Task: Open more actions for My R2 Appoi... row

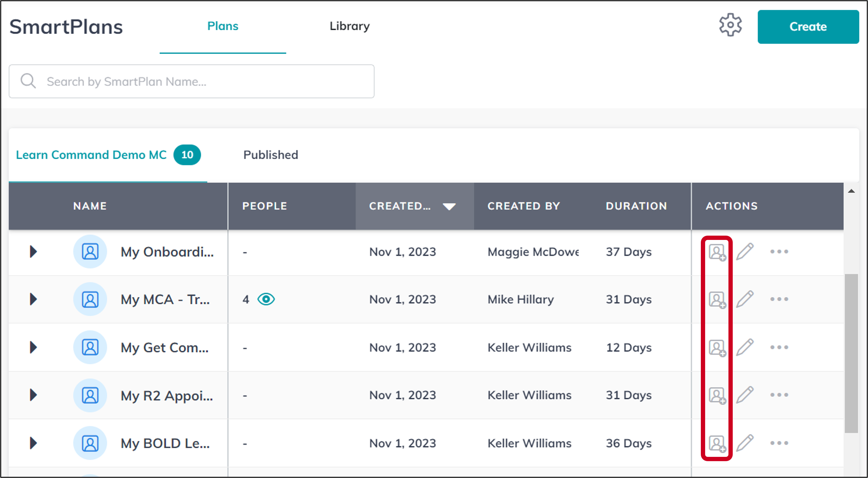Action: [779, 395]
